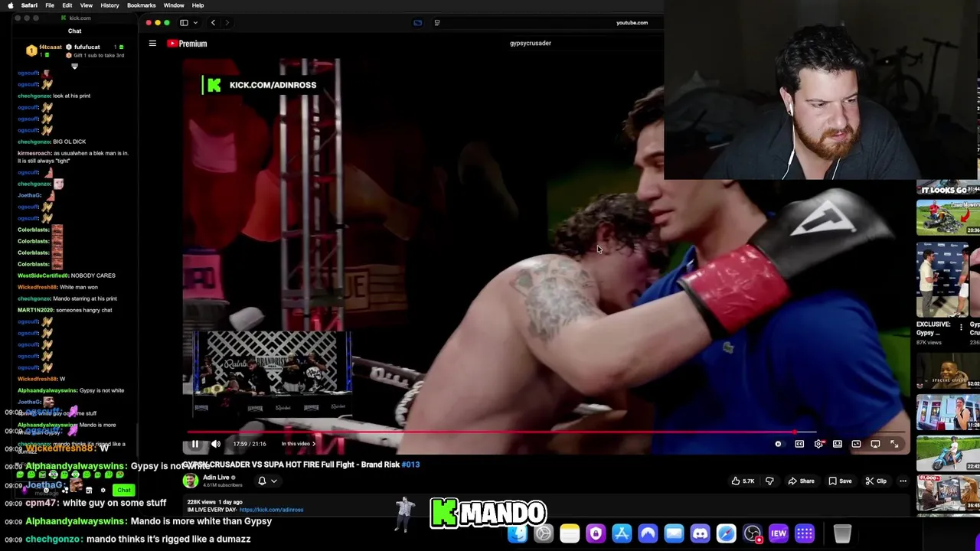Open the purple IEW app in Dock

tap(778, 533)
